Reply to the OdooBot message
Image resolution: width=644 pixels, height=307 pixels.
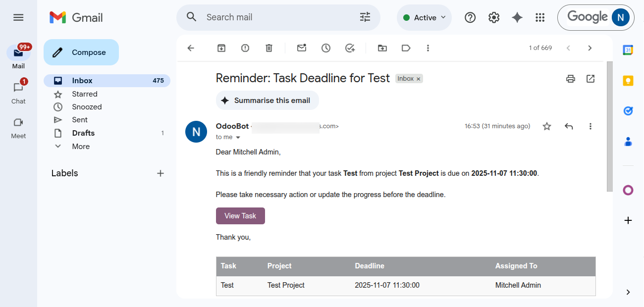pyautogui.click(x=569, y=126)
